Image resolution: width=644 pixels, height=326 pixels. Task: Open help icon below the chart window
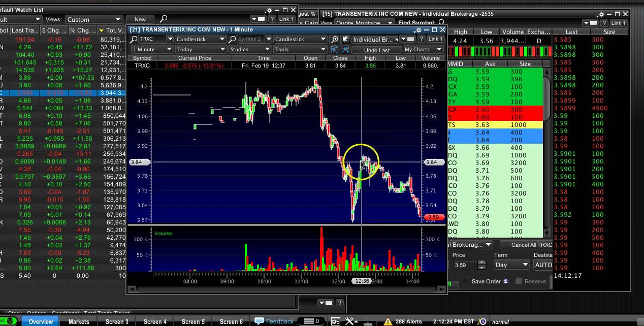pos(339,303)
